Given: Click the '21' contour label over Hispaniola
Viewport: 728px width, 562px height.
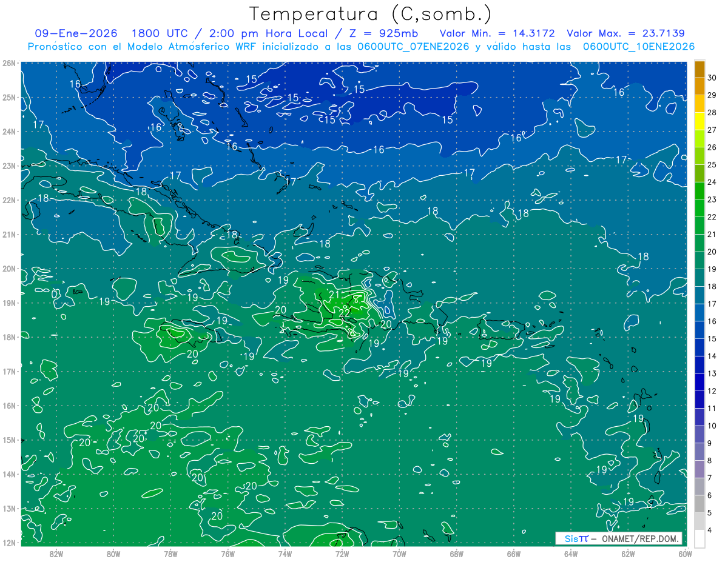Looking at the screenshot, I should point(334,295).
